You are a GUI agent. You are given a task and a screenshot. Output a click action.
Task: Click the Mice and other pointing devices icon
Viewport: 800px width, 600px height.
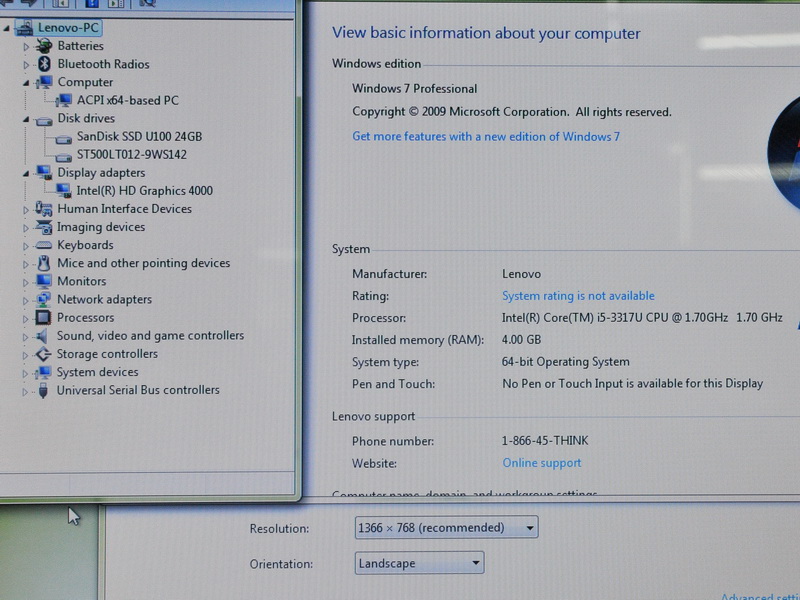pyautogui.click(x=44, y=263)
